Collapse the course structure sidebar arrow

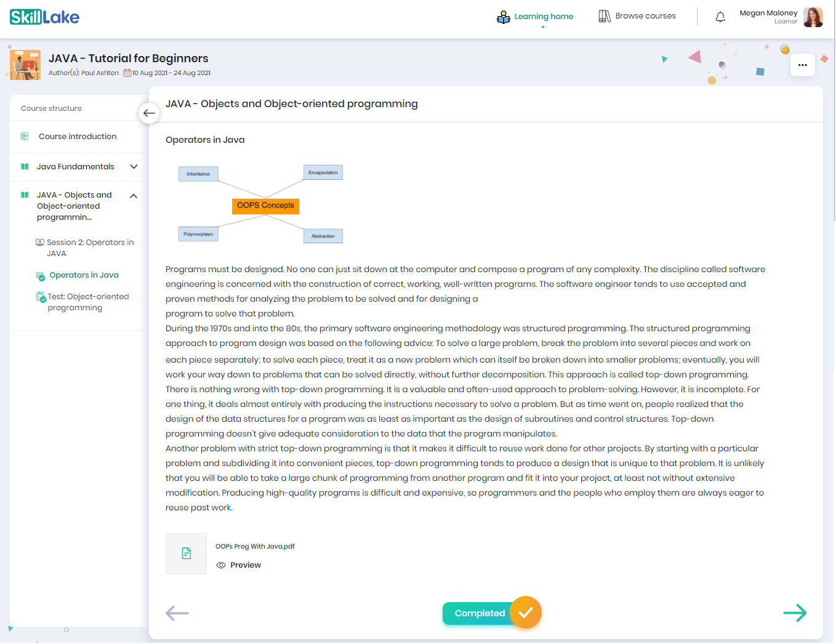[149, 113]
